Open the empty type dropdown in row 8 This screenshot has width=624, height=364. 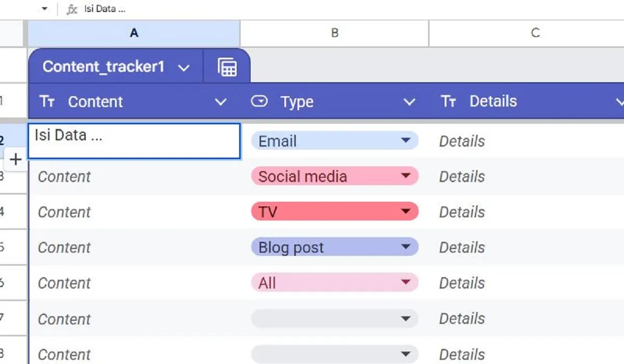tap(335, 354)
